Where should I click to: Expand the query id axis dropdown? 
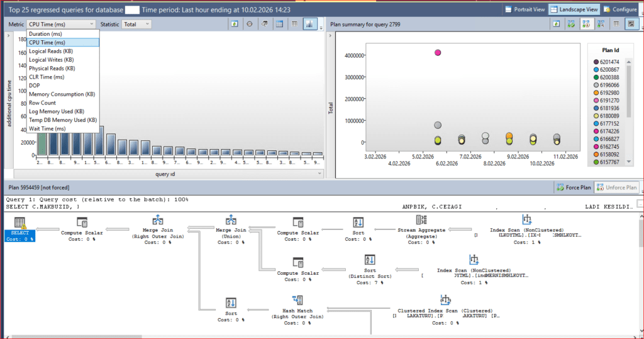point(319,174)
